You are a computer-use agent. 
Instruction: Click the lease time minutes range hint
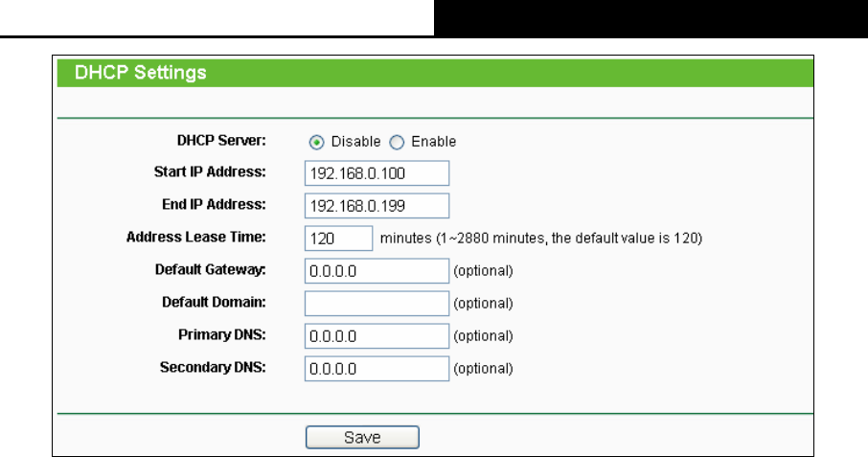(541, 239)
